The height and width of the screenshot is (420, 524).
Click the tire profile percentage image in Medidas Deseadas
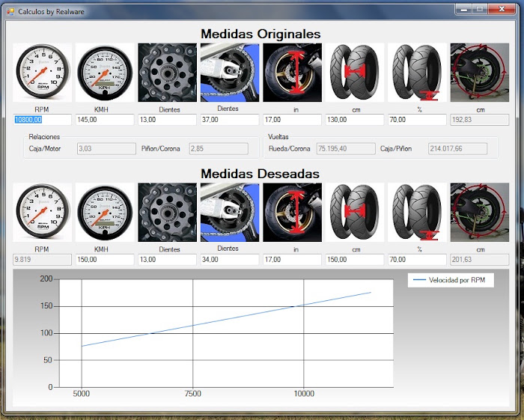pos(417,212)
